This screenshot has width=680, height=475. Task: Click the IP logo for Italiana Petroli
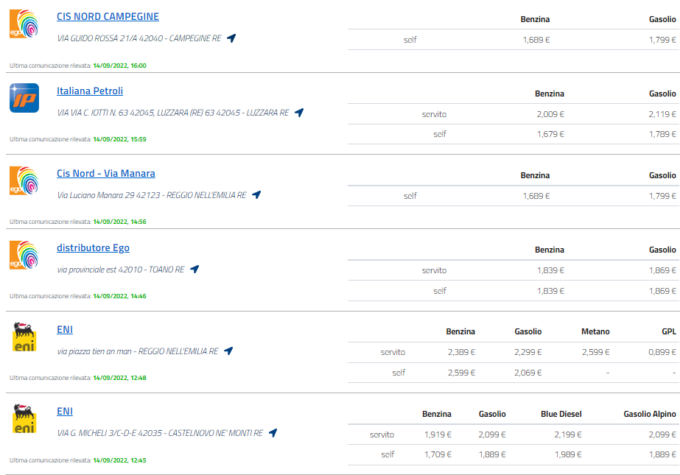[24, 98]
